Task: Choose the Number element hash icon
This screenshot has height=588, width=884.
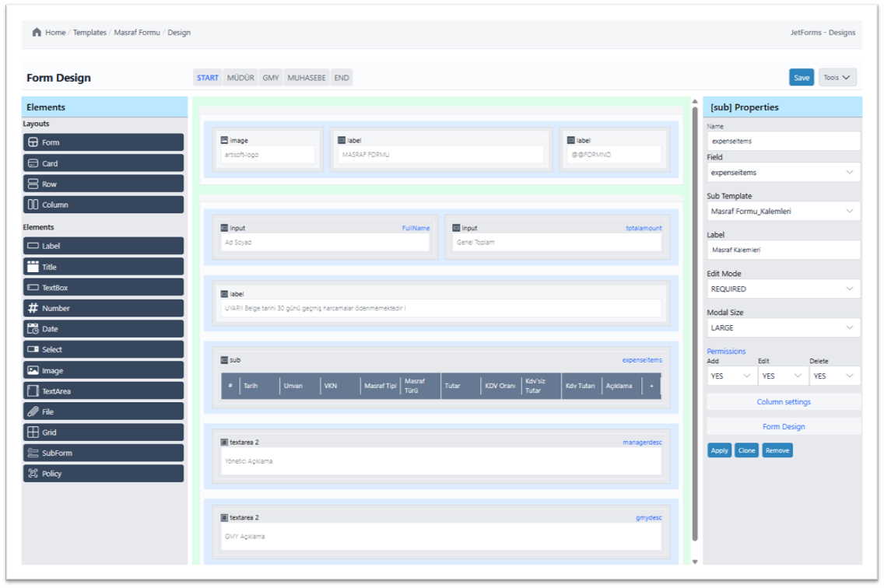Action: point(33,308)
